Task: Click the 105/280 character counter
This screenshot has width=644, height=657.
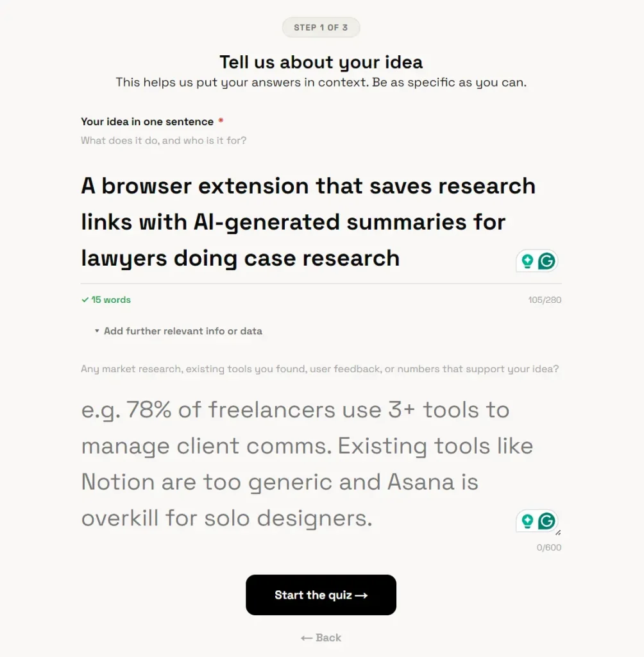Action: tap(545, 300)
